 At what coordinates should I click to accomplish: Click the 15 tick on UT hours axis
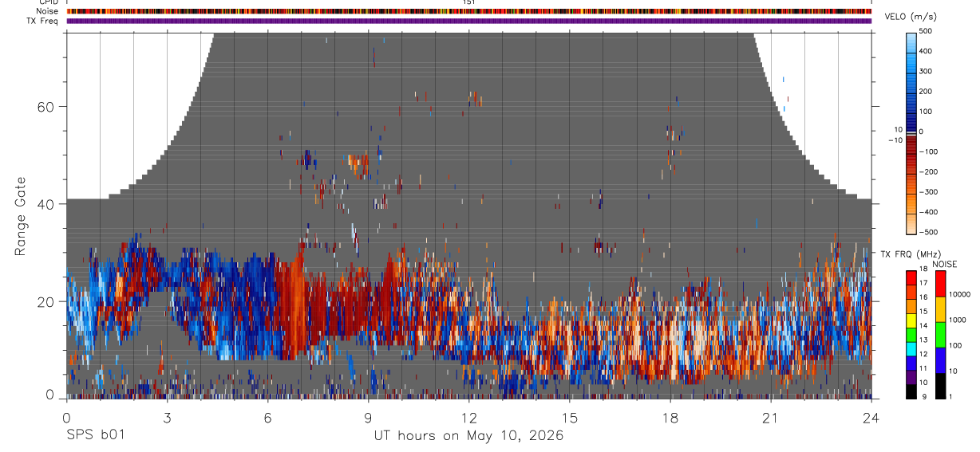pyautogui.click(x=570, y=417)
